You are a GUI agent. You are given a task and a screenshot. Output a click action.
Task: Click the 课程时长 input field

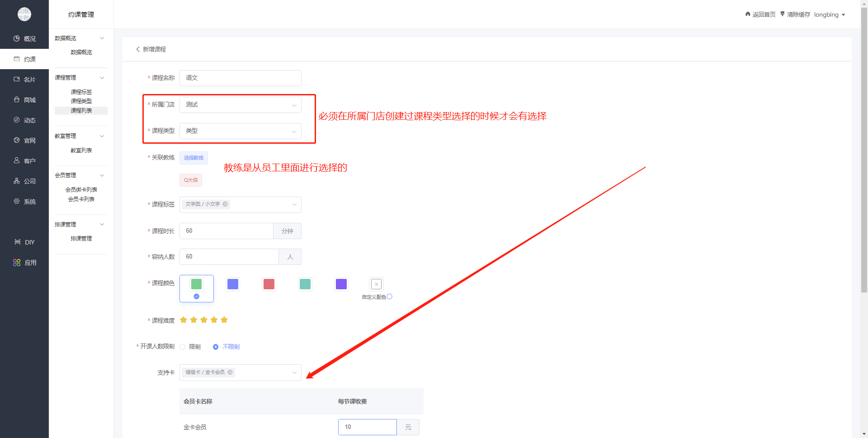[226, 231]
